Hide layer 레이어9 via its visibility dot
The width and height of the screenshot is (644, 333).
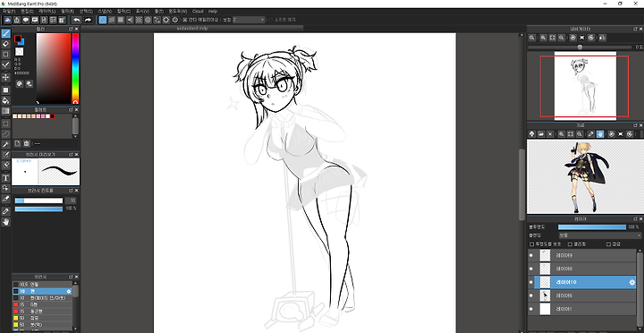point(531,256)
